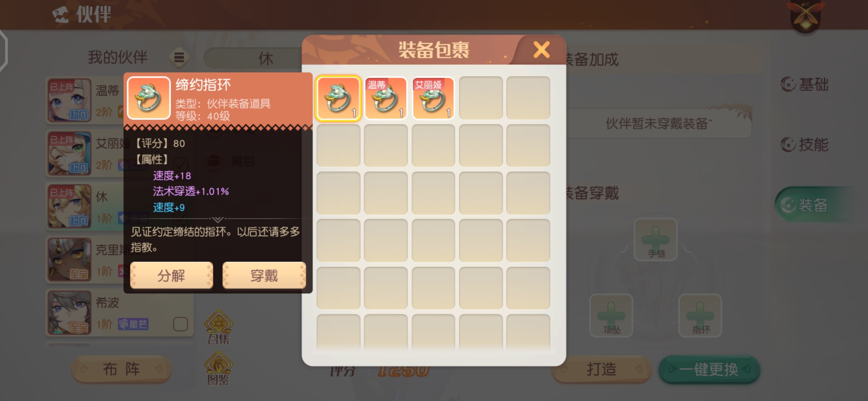Open the 图鉴 codex icon
This screenshot has height=401, width=868.
(x=218, y=368)
